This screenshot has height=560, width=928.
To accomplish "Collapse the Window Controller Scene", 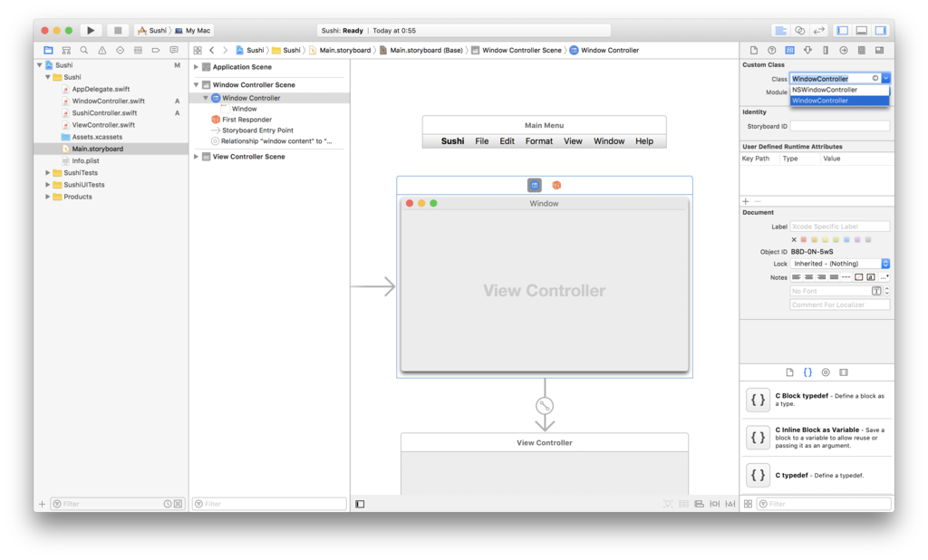I will click(x=196, y=84).
